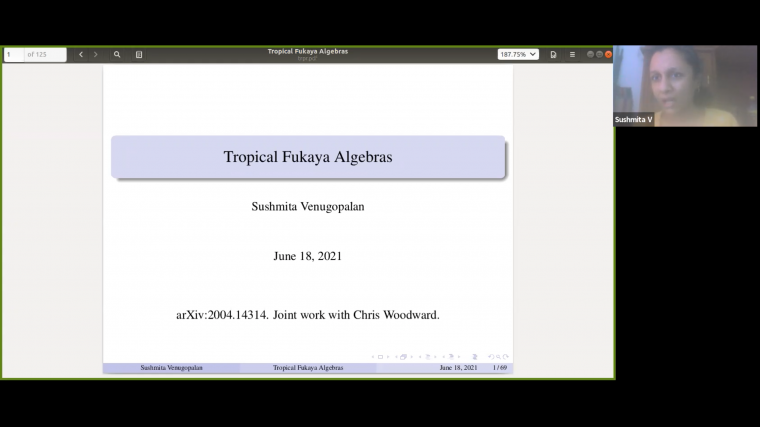The image size is (760, 427).
Task: Click the Beamer search magnifier symbol in slide
Action: click(498, 357)
